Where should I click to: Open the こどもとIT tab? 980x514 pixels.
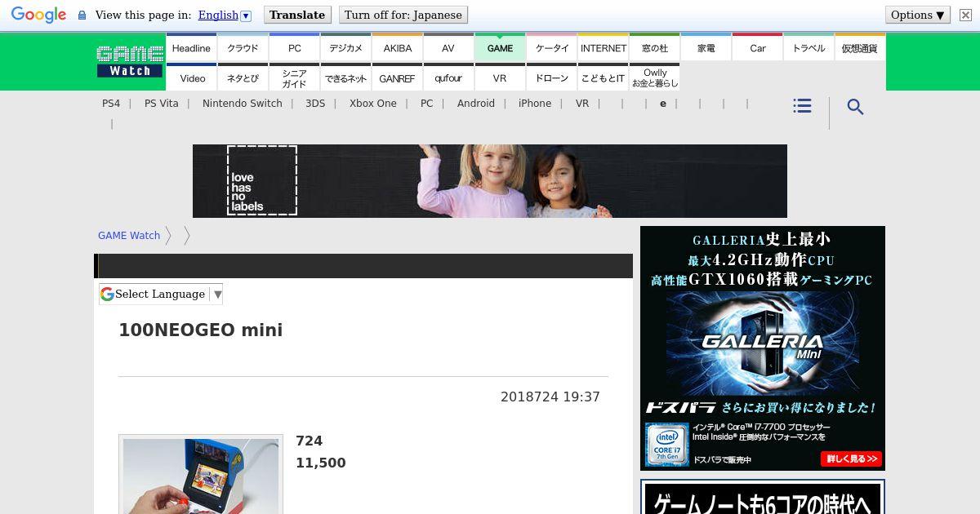(x=603, y=78)
